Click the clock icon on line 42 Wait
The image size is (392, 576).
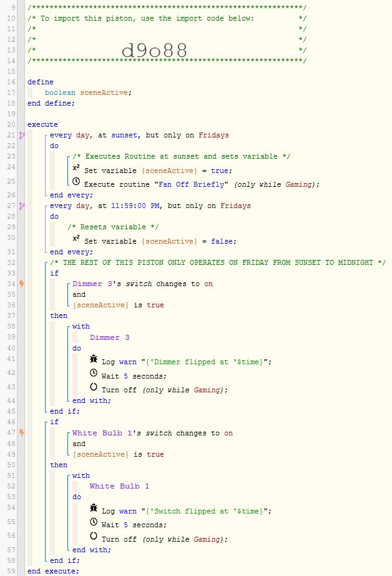(94, 373)
